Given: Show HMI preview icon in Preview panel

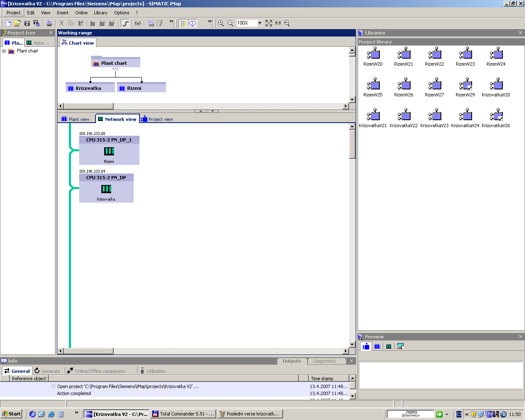Looking at the screenshot, I should click(400, 346).
